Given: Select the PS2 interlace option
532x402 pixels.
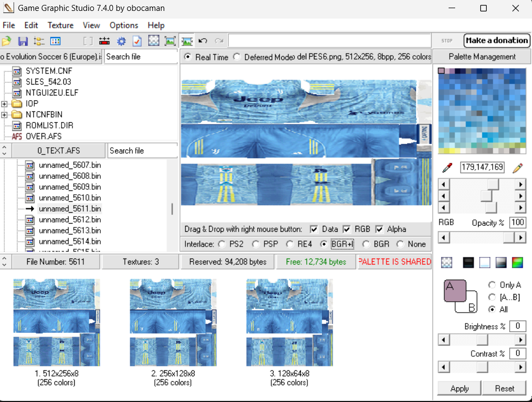Looking at the screenshot, I should coord(221,244).
